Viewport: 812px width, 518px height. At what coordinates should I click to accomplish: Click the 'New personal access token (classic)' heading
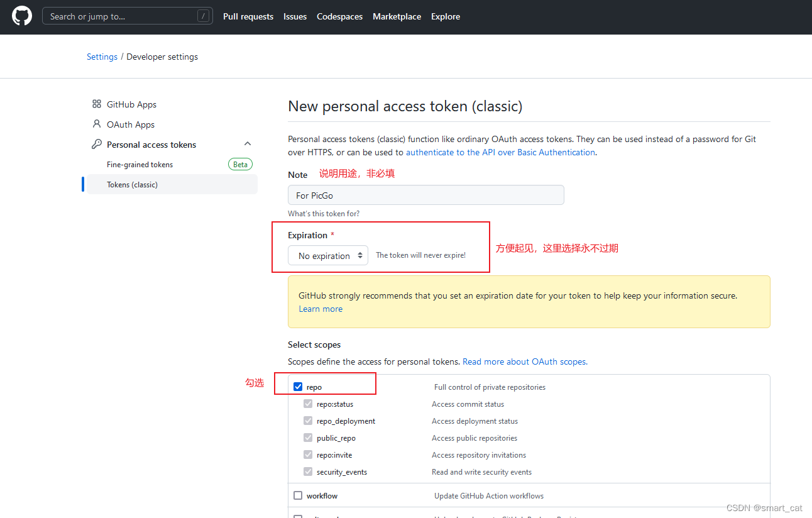[405, 106]
